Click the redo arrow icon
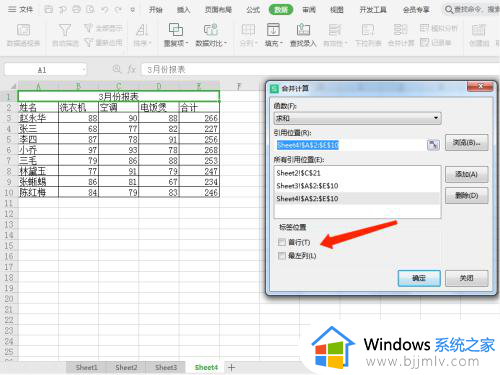The image size is (500, 375). 118,10
